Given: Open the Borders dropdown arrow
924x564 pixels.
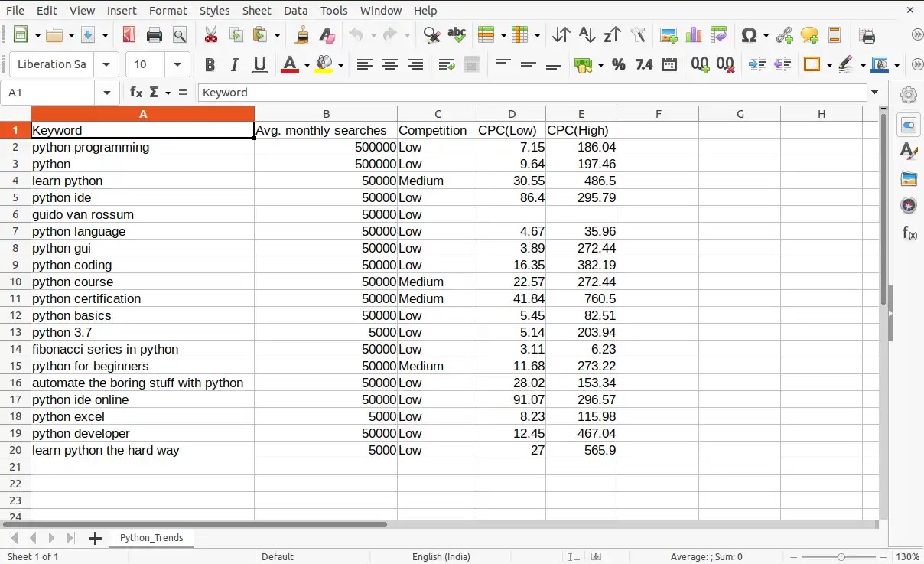Looking at the screenshot, I should coord(828,65).
